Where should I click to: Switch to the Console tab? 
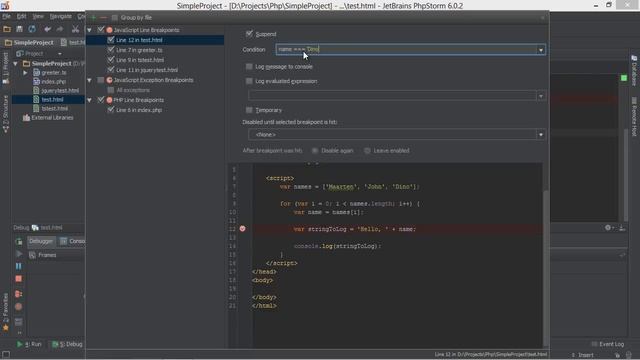tap(73, 241)
